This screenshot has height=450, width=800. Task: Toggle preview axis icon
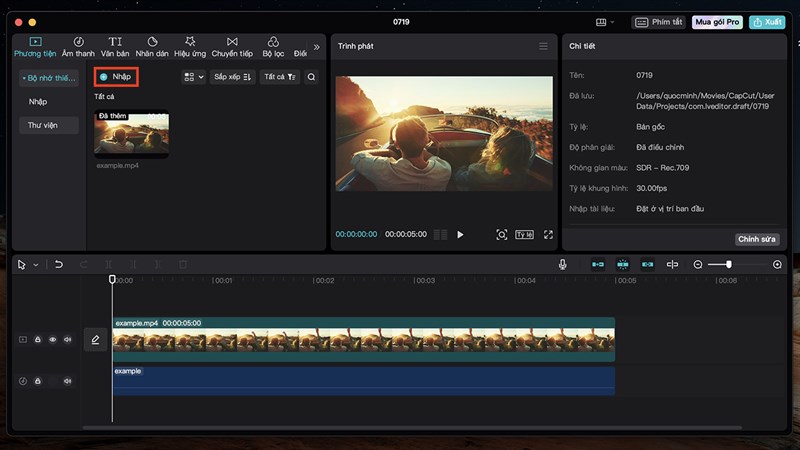coord(672,264)
